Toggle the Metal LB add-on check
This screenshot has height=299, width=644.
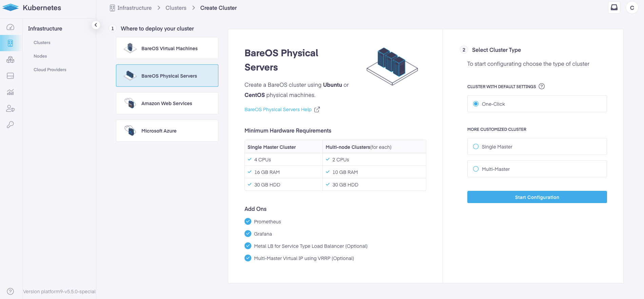pos(248,246)
